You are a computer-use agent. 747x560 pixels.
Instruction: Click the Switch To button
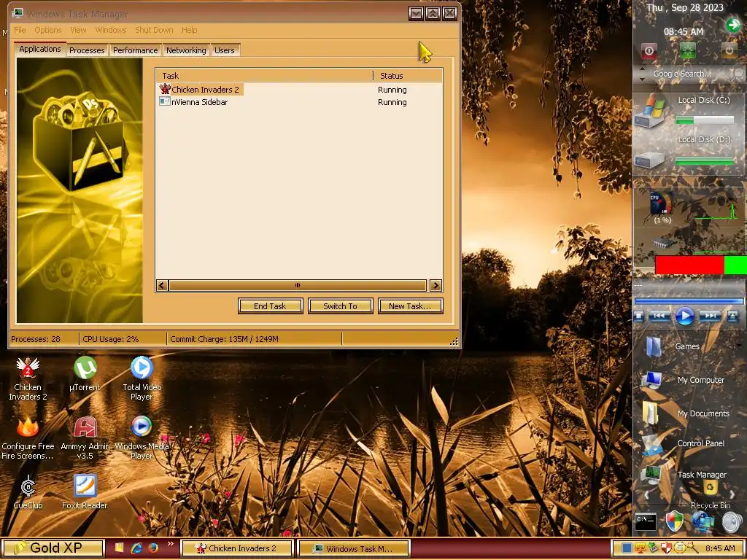[340, 306]
